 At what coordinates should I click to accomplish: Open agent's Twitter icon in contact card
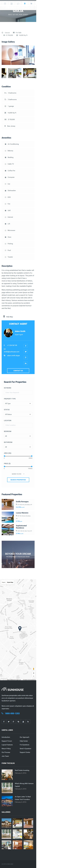(26, 351)
